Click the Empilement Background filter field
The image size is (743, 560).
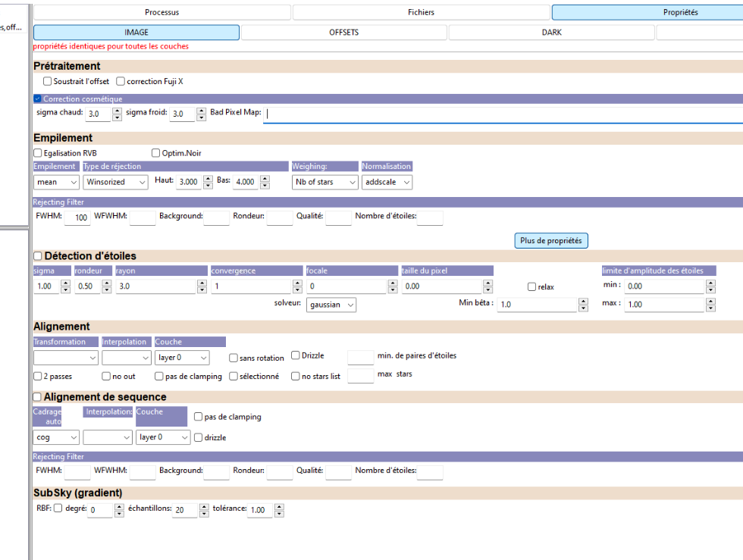pyautogui.click(x=217, y=218)
